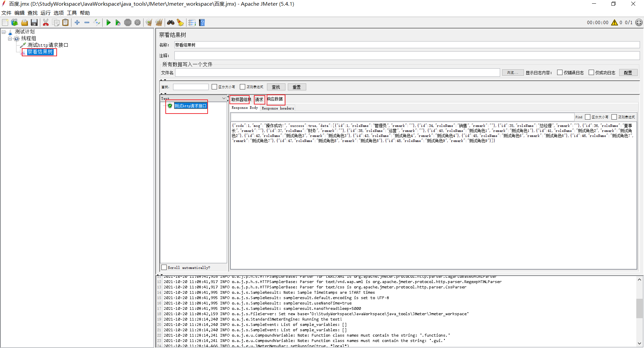Click the 查找 search text field
The height and width of the screenshot is (348, 644).
[191, 87]
